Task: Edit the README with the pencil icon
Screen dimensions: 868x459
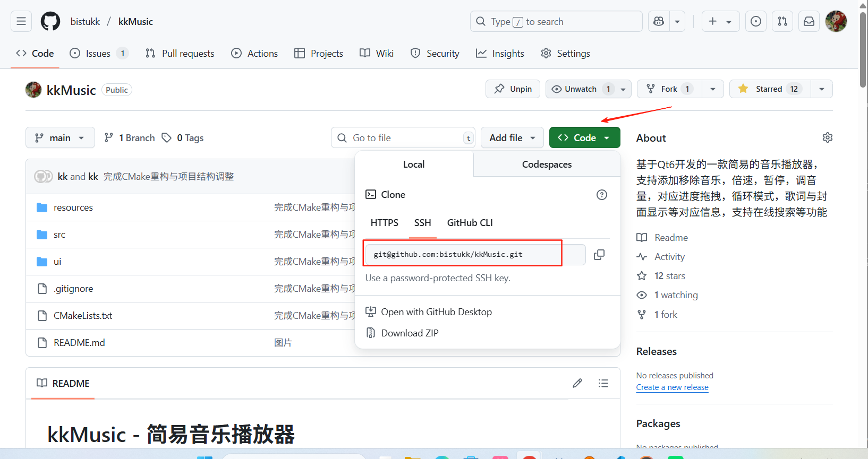Action: [x=577, y=383]
